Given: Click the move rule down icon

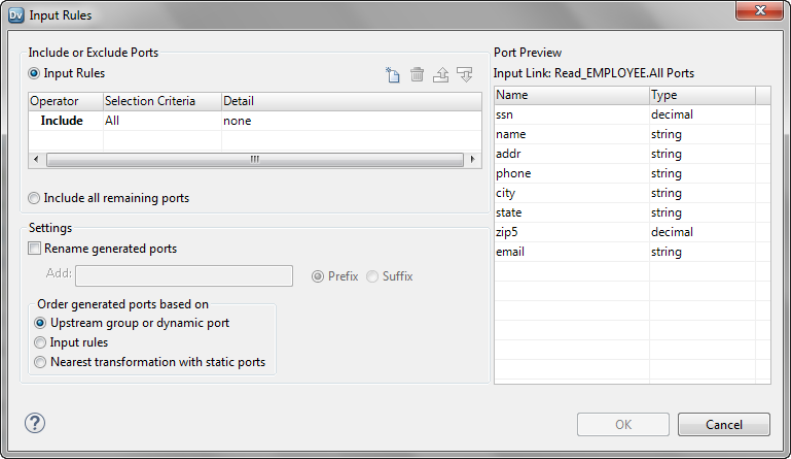Looking at the screenshot, I should pos(464,75).
